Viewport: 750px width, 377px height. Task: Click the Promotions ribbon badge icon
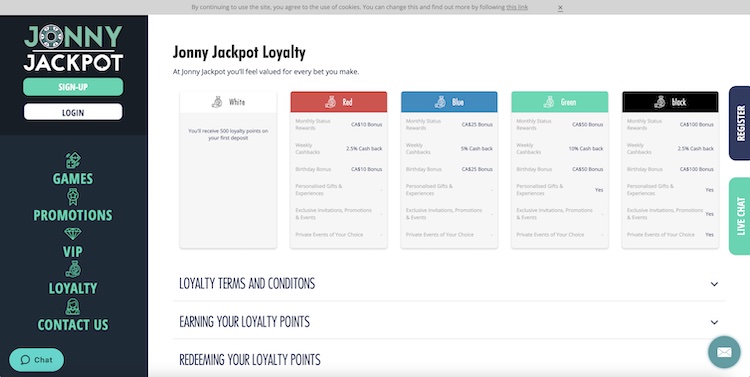tap(73, 197)
